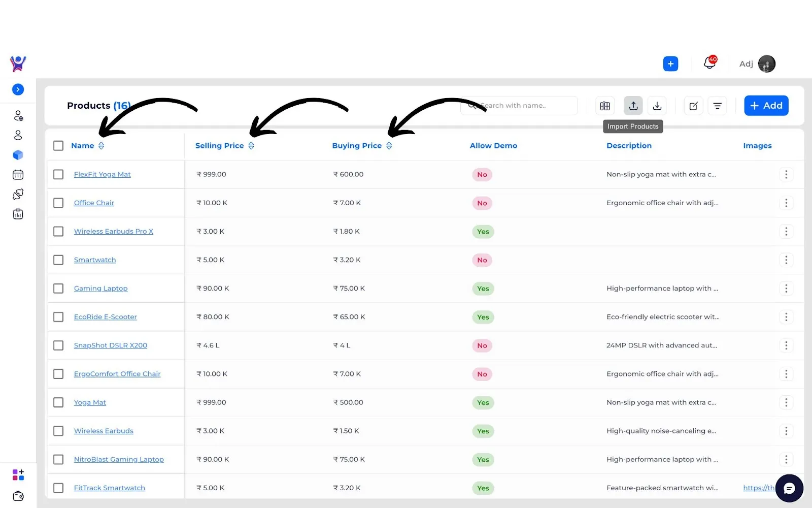Click the Import Products upload icon

tap(633, 106)
